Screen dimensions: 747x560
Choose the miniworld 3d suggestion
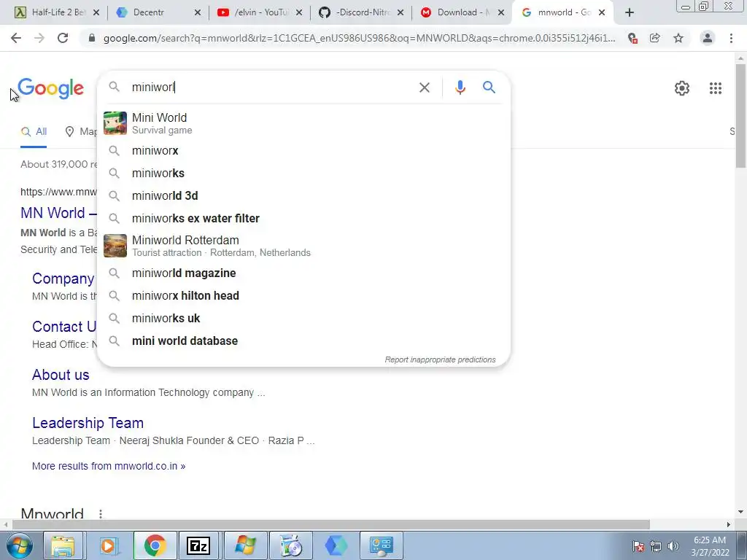(x=303, y=195)
